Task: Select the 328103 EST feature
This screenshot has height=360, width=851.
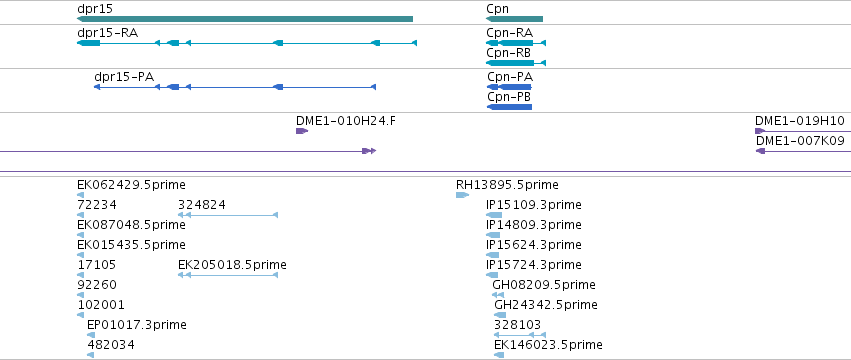Action: pyautogui.click(x=519, y=335)
